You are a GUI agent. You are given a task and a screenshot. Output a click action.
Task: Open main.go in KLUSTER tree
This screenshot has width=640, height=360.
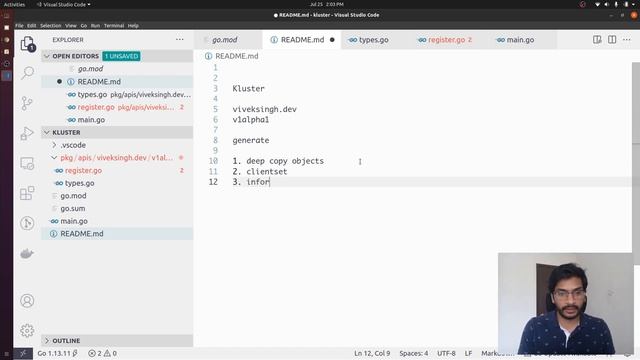[117, 221]
